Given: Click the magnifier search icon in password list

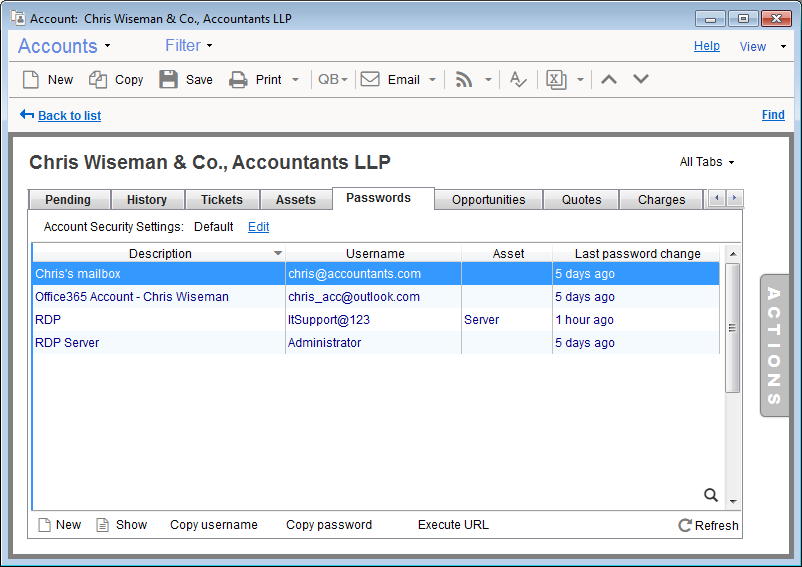Looking at the screenshot, I should tap(711, 495).
